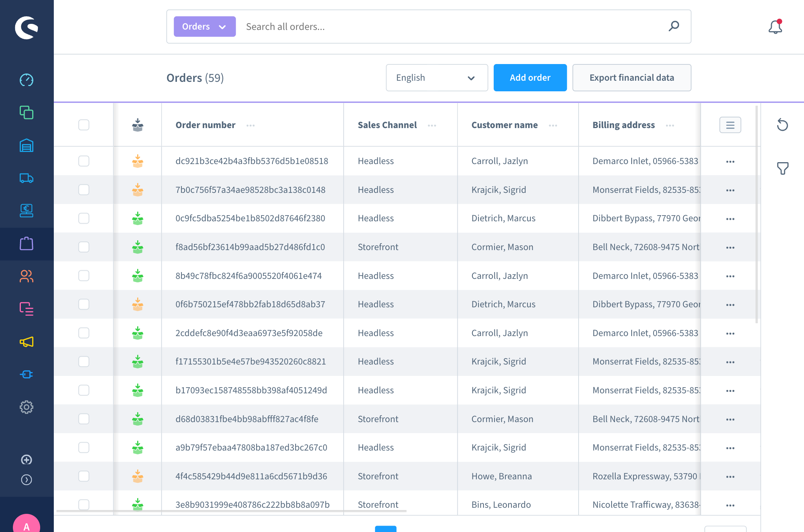Sort by Customer name column header
The image size is (804, 532).
tap(504, 125)
